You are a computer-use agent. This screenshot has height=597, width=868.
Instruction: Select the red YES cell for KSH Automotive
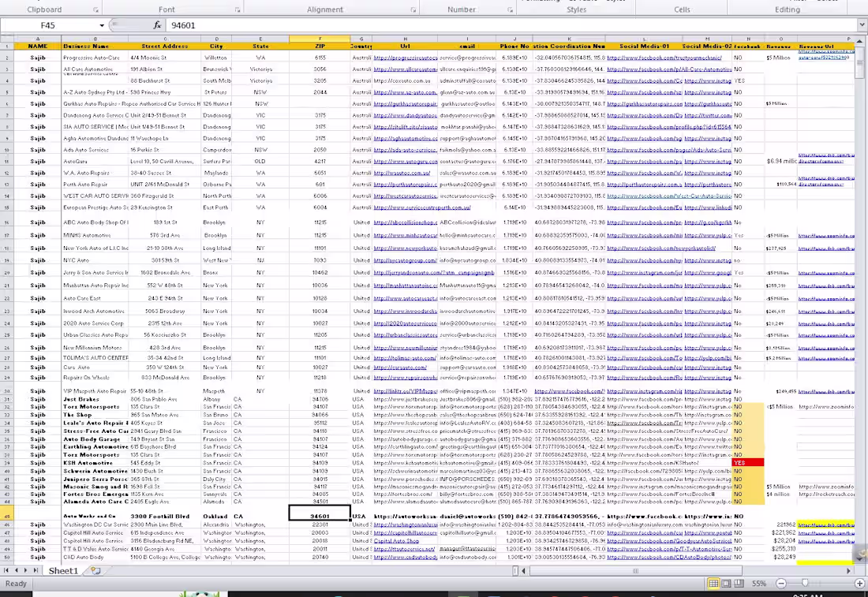click(x=748, y=463)
